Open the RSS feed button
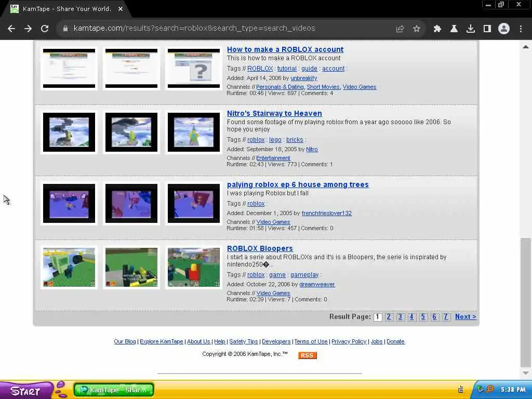Image resolution: width=532 pixels, height=399 pixels. 308,355
